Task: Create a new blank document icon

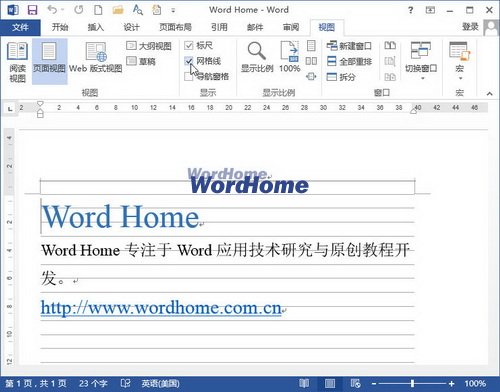Action: pyautogui.click(x=98, y=10)
